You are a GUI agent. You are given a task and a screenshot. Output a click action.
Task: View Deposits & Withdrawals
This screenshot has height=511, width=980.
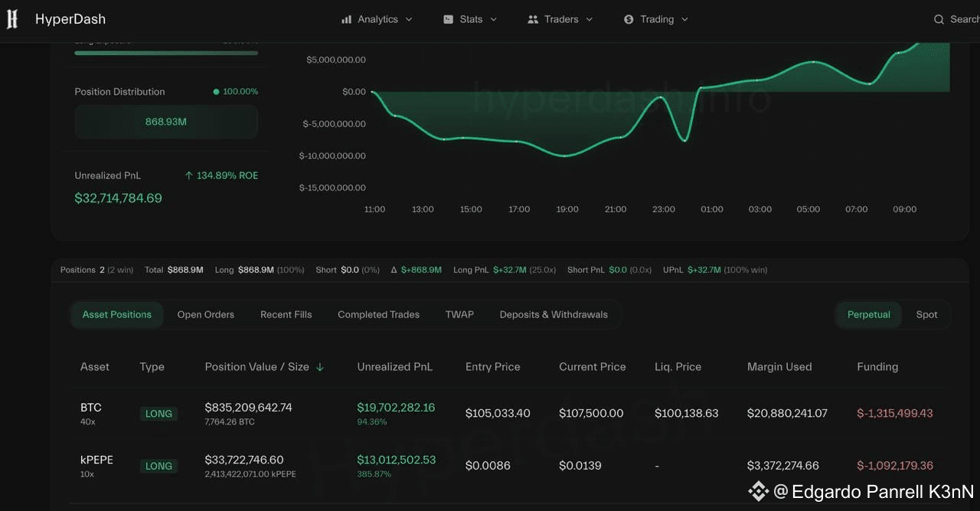click(x=553, y=314)
